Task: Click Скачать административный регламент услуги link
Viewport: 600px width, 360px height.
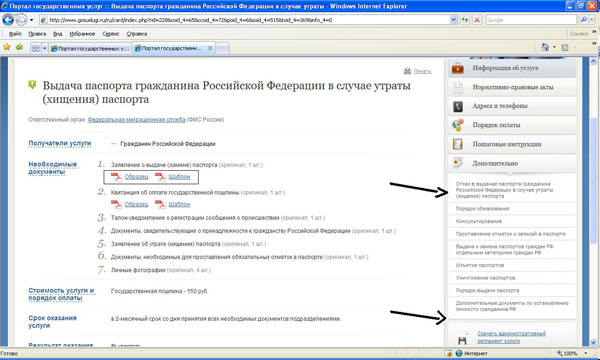Action: point(511,337)
